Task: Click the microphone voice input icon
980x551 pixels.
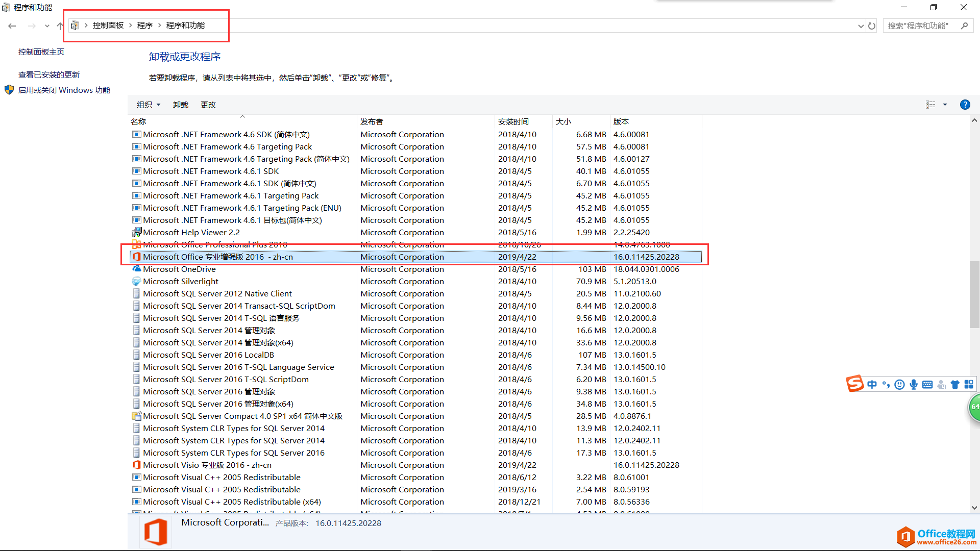Action: pos(914,385)
